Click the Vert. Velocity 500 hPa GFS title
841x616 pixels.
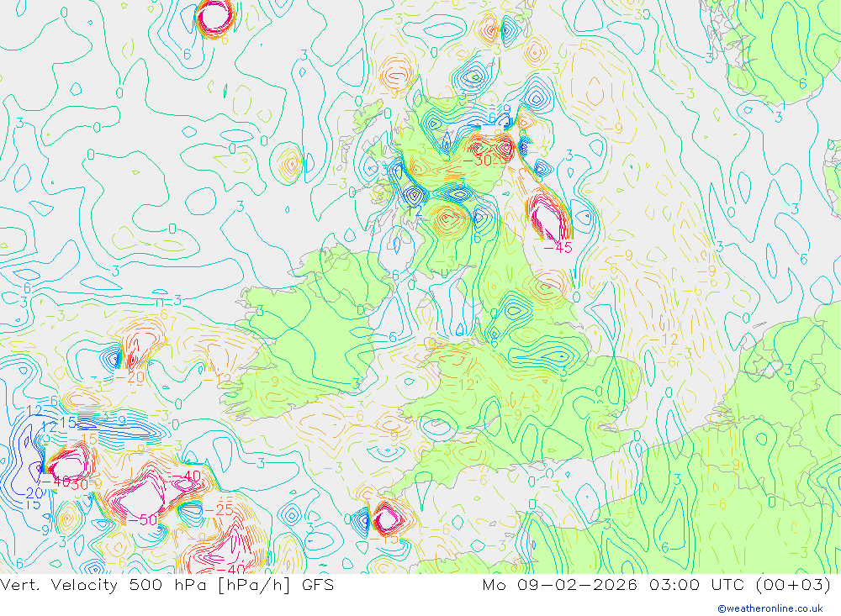167,585
